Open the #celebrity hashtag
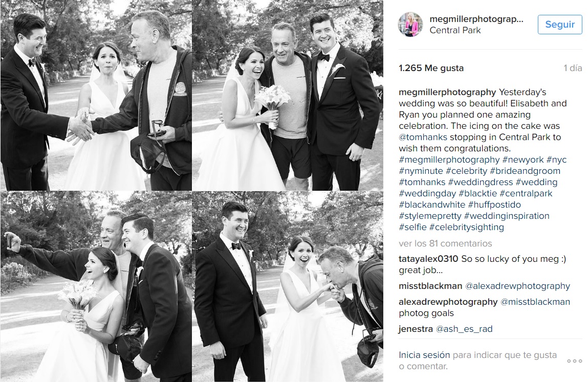The width and height of the screenshot is (588, 382). click(x=466, y=171)
